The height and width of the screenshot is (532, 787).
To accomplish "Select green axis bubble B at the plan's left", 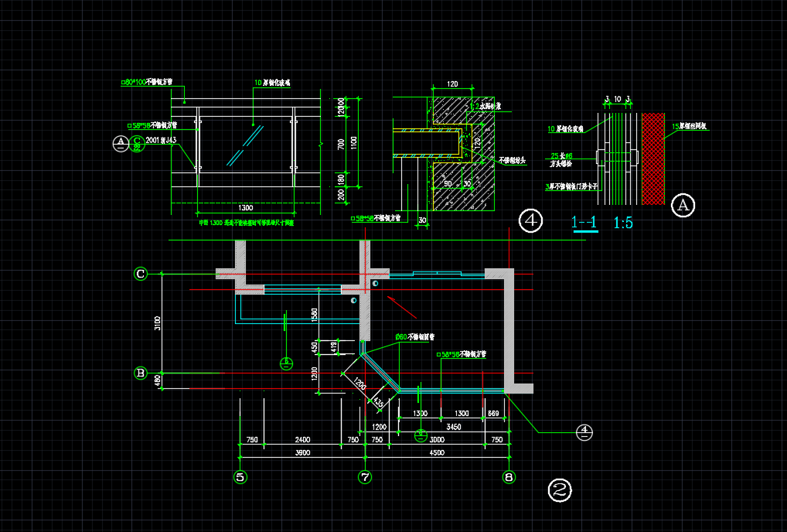I will click(x=141, y=373).
